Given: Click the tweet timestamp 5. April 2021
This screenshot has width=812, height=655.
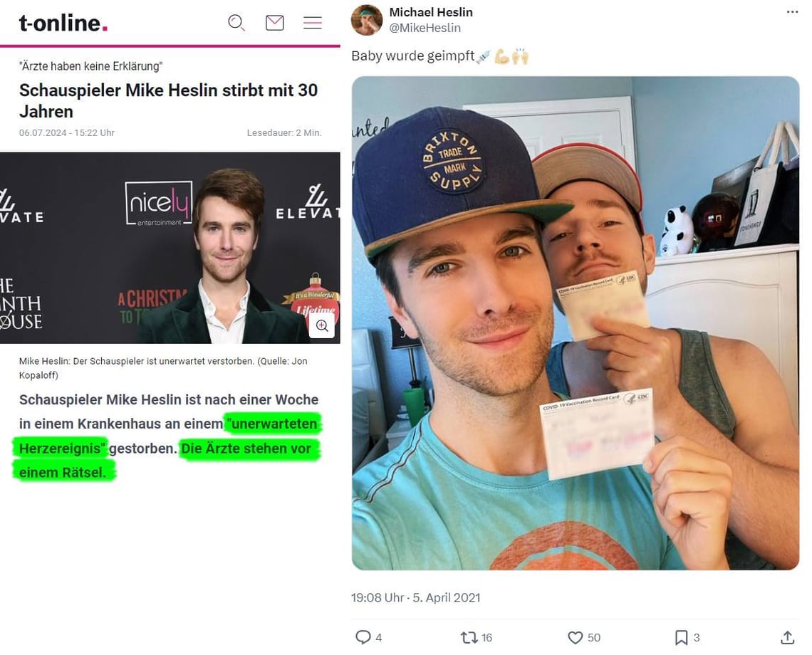Looking at the screenshot, I should [447, 597].
